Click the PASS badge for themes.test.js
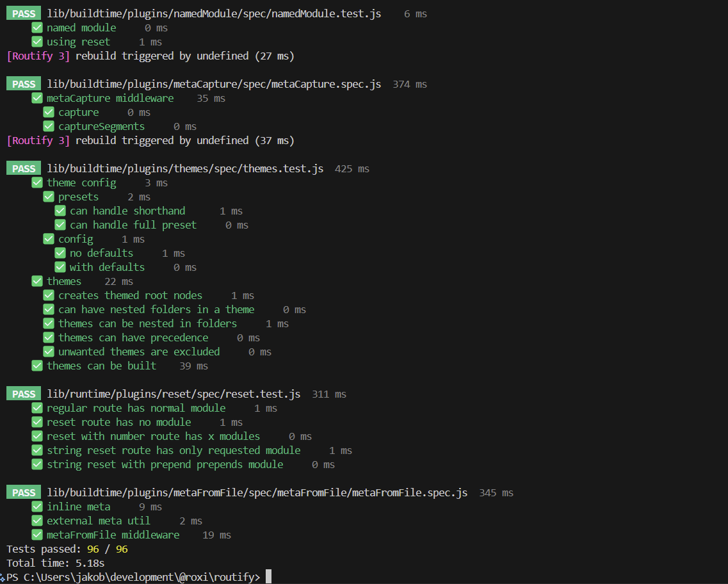Viewport: 728px width, 584px height. pyautogui.click(x=24, y=168)
